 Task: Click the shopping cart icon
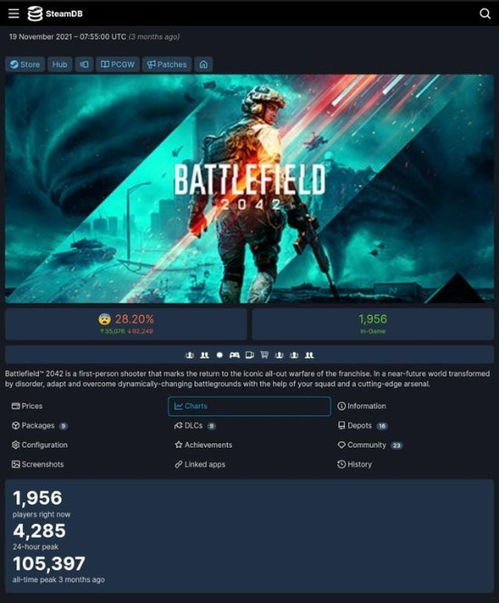(264, 355)
